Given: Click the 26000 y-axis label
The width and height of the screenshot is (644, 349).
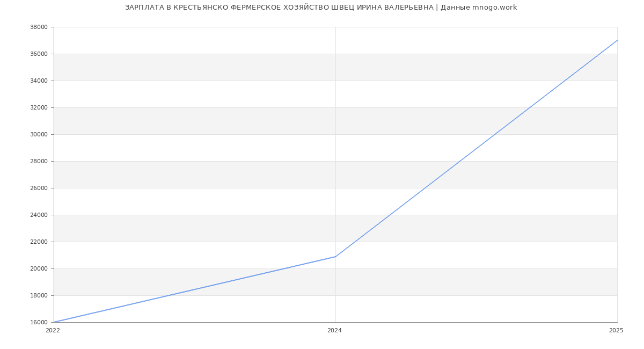Looking at the screenshot, I should click(x=39, y=188).
